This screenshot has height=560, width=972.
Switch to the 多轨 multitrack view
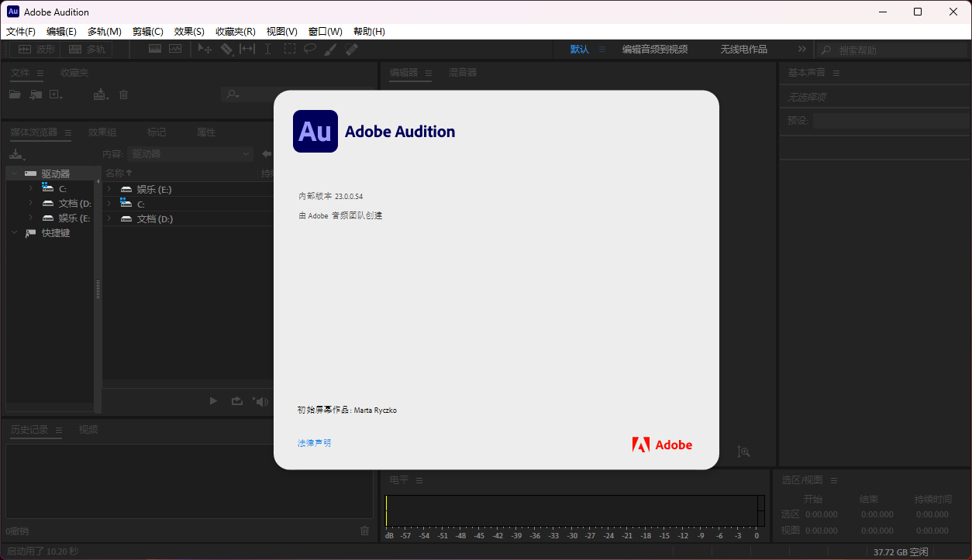[87, 49]
